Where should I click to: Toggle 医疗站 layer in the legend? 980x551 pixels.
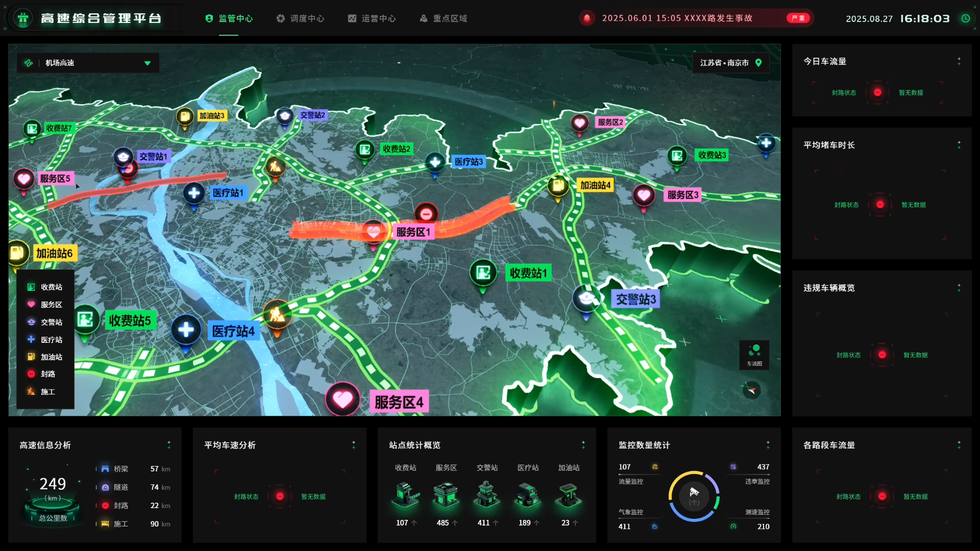click(x=45, y=340)
